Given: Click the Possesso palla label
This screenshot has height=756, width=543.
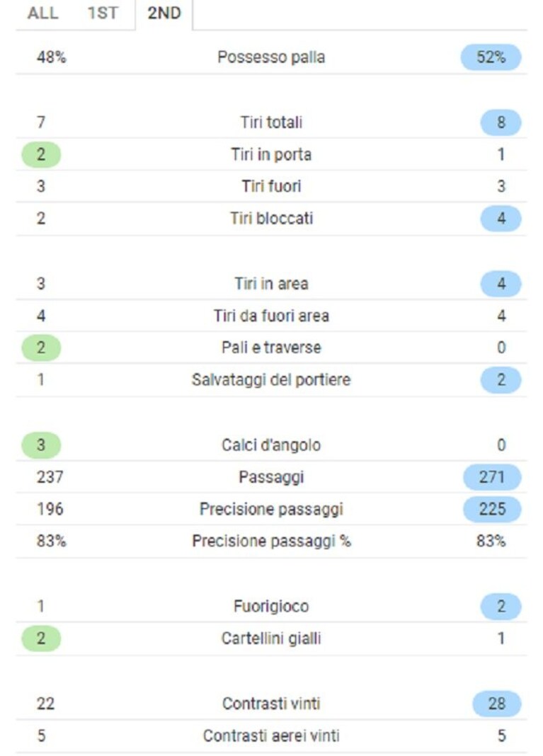Looking at the screenshot, I should click(271, 57).
